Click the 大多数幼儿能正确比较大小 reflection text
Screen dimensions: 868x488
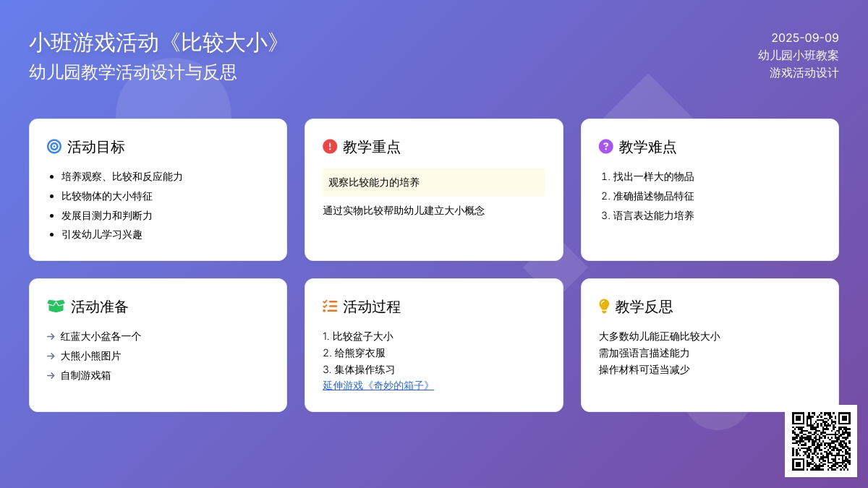pyautogui.click(x=659, y=336)
